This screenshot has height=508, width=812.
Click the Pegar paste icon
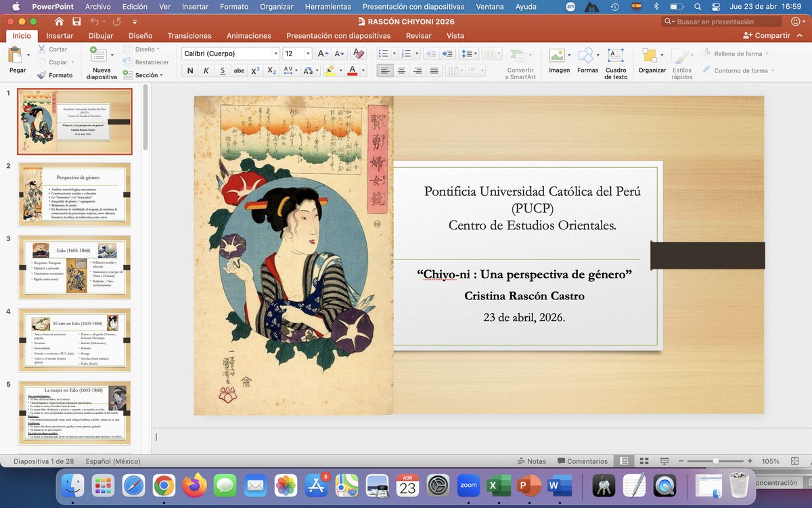coord(15,56)
